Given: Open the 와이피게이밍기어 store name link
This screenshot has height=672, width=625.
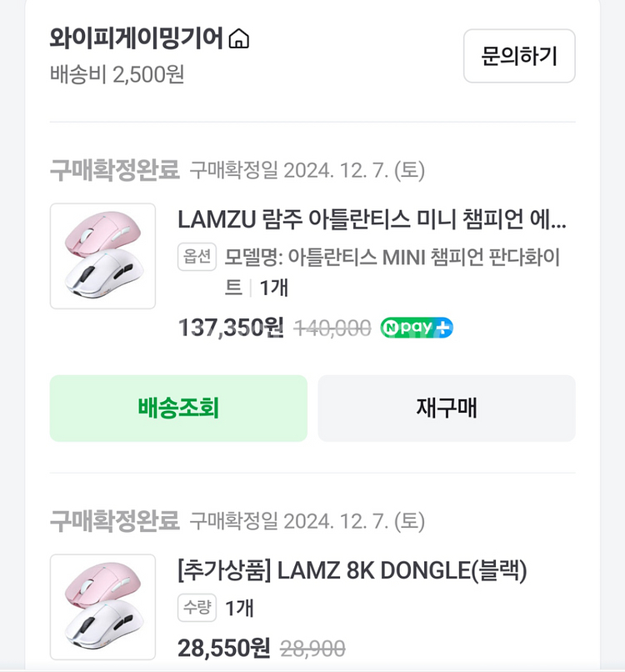Looking at the screenshot, I should [137, 38].
